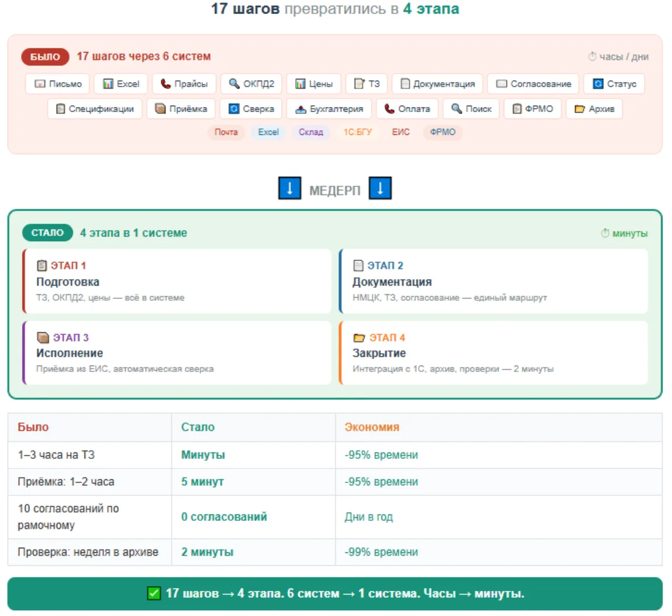Open the Исполнение stage card heading
Image resolution: width=672 pixels, height=616 pixels.
[70, 353]
